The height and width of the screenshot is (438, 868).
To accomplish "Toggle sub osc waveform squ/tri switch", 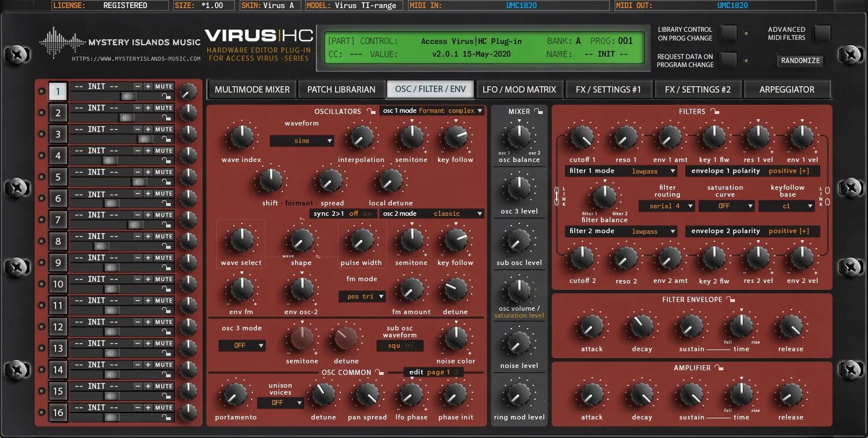I will click(400, 345).
